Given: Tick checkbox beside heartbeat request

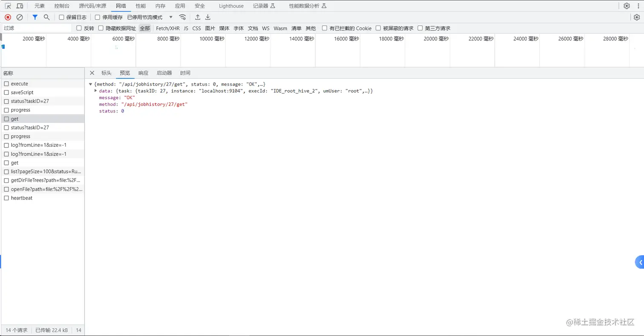Looking at the screenshot, I should (6, 198).
